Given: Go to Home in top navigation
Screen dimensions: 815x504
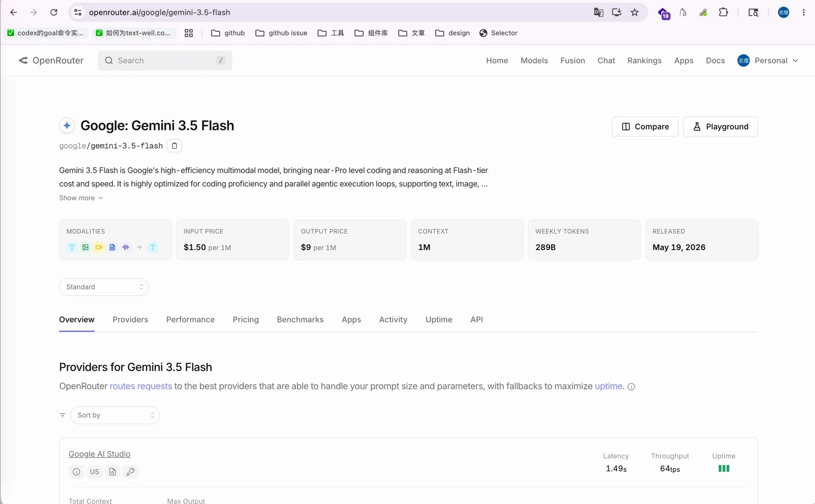Looking at the screenshot, I should [497, 61].
